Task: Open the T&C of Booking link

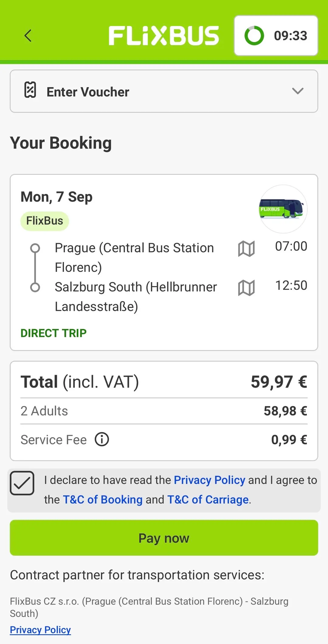Action: (x=102, y=499)
